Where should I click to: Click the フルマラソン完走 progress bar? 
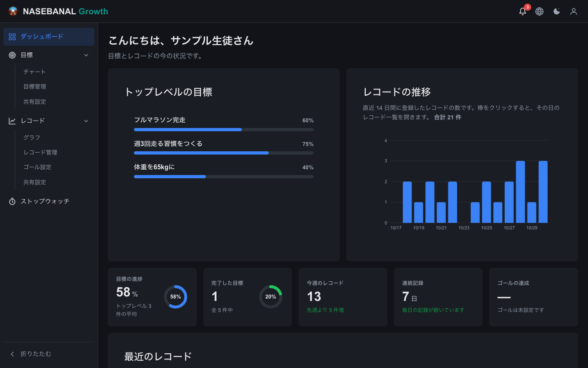click(x=224, y=130)
